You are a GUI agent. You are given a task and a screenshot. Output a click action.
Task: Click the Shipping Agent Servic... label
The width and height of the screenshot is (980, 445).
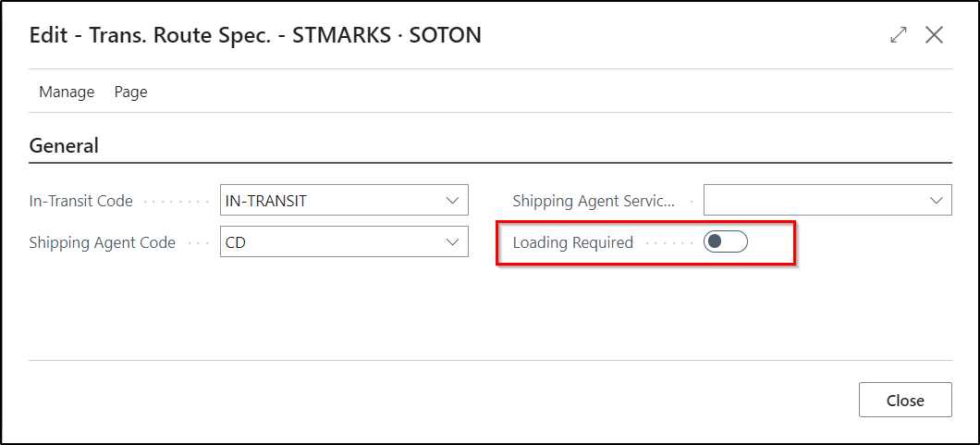[594, 202]
